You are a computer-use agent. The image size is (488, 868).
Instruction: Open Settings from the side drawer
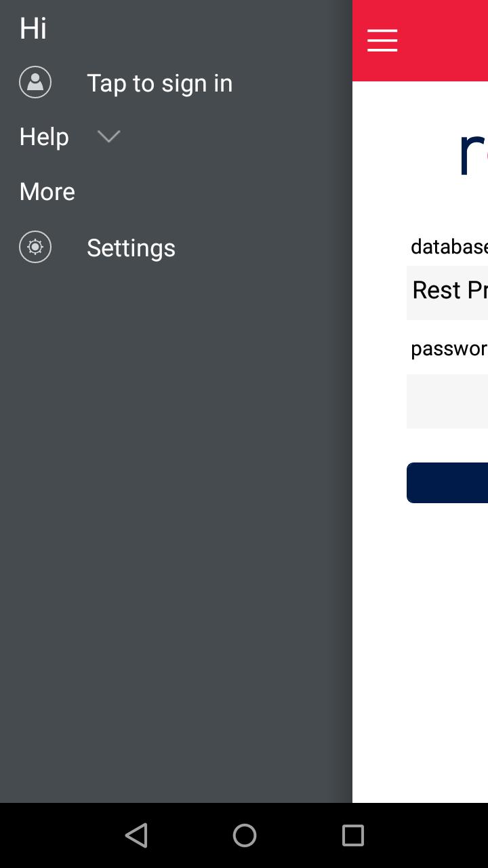click(x=131, y=248)
